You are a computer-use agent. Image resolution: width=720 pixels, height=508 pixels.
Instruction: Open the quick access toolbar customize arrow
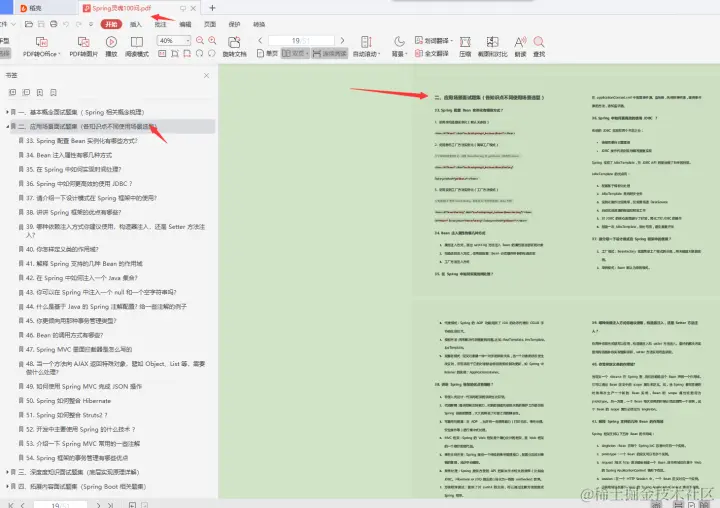coord(91,24)
